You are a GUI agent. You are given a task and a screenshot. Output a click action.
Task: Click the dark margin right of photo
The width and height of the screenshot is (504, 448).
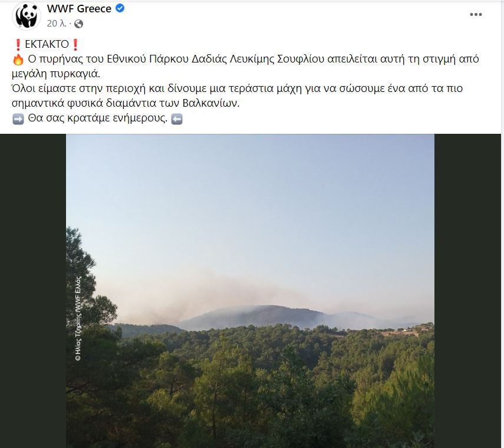pyautogui.click(x=467, y=291)
